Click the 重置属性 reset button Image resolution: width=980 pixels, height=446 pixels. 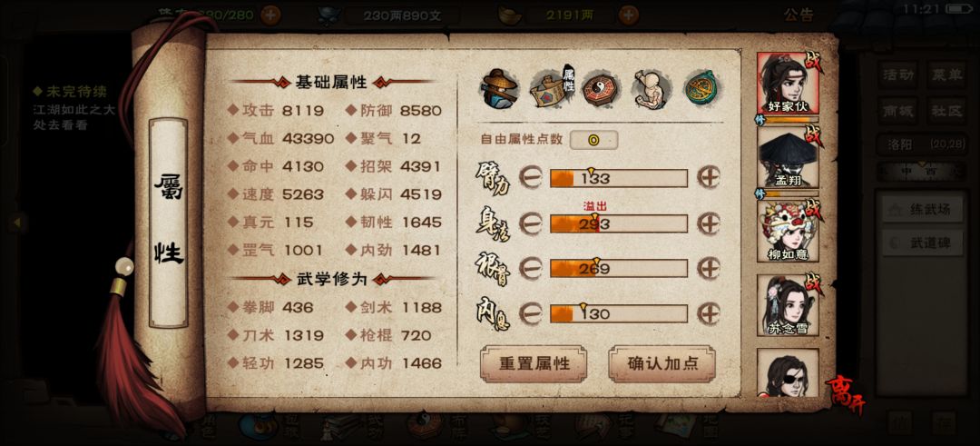coord(534,363)
